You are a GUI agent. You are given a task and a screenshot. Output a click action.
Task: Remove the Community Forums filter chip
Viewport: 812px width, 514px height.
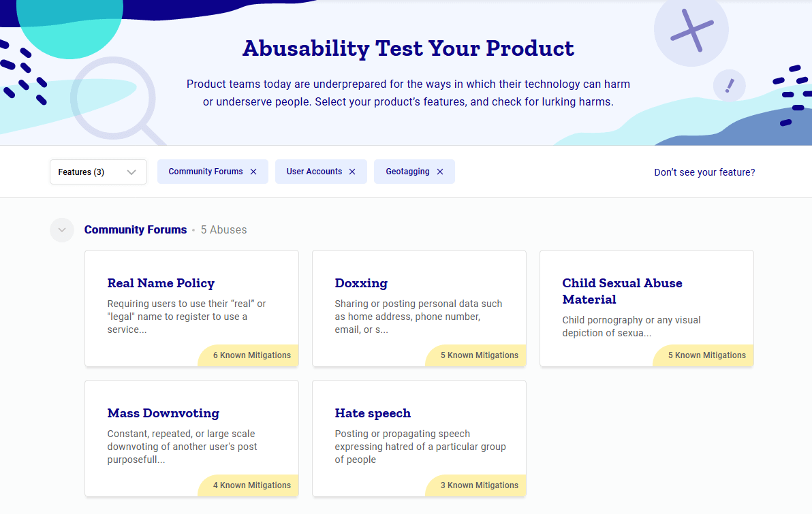(253, 172)
